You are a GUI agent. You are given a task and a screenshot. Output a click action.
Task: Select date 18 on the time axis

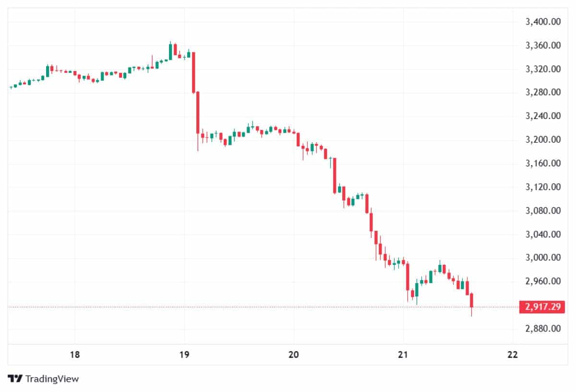pos(74,355)
